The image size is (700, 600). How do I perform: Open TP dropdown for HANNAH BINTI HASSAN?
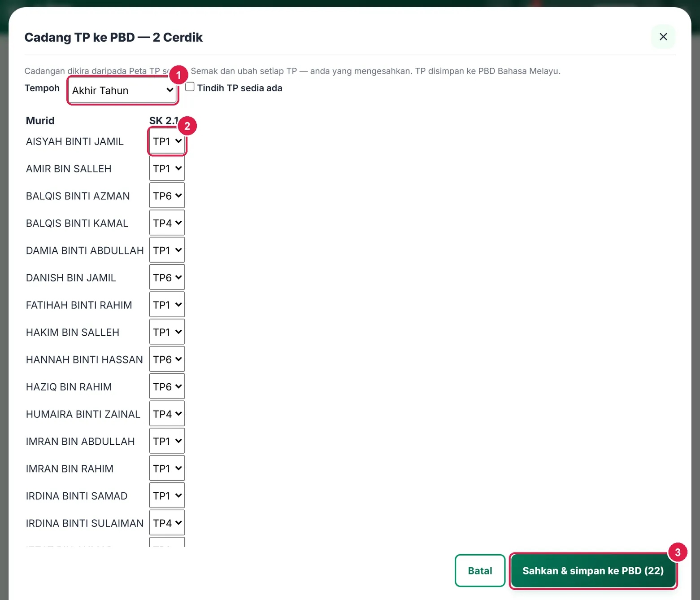167,359
